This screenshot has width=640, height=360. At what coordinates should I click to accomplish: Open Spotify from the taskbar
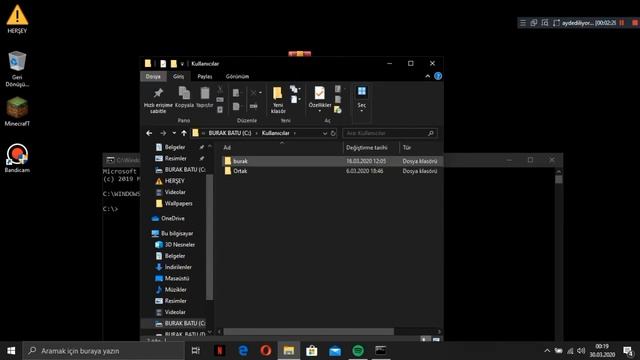coord(358,351)
